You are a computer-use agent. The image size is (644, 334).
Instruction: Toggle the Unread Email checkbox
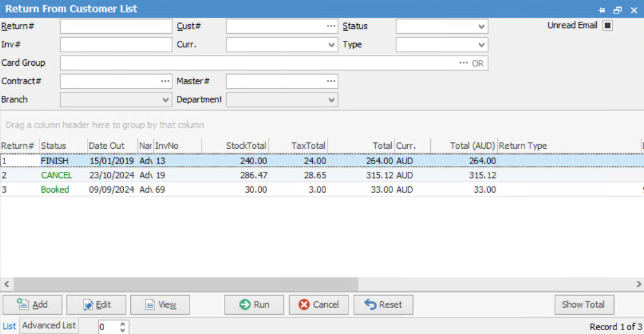[x=608, y=26]
